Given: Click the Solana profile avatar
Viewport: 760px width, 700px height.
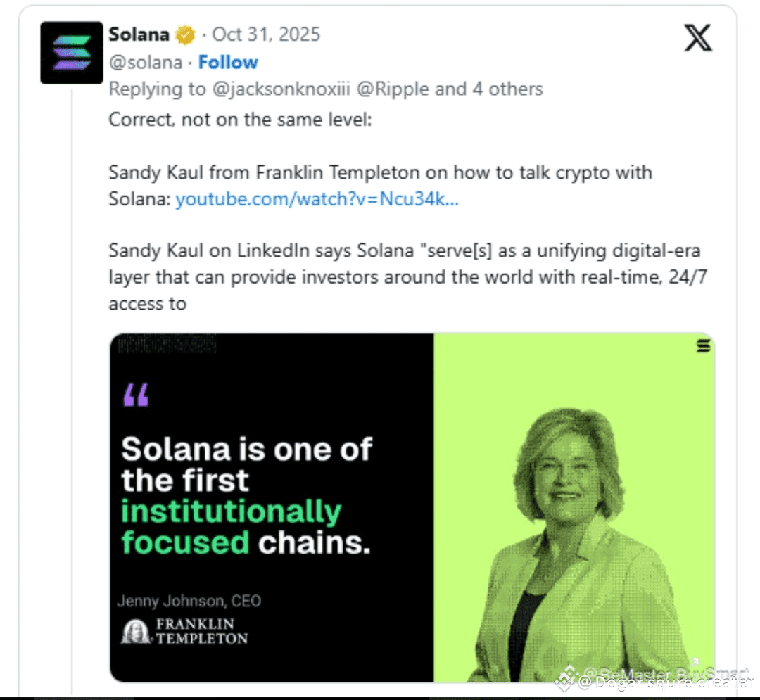Looking at the screenshot, I should 72,53.
